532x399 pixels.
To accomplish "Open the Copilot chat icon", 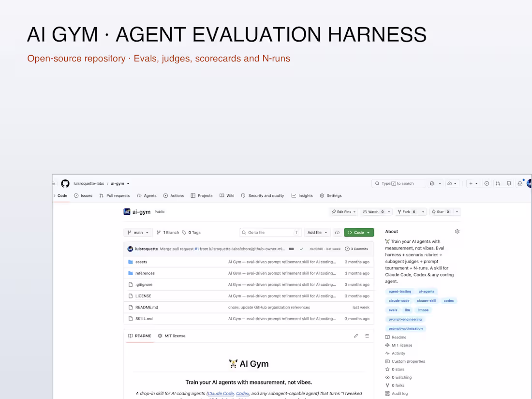I will click(432, 184).
